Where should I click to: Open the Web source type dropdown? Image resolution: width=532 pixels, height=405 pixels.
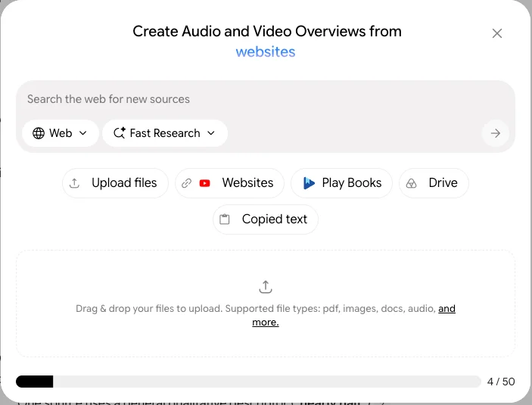(61, 133)
